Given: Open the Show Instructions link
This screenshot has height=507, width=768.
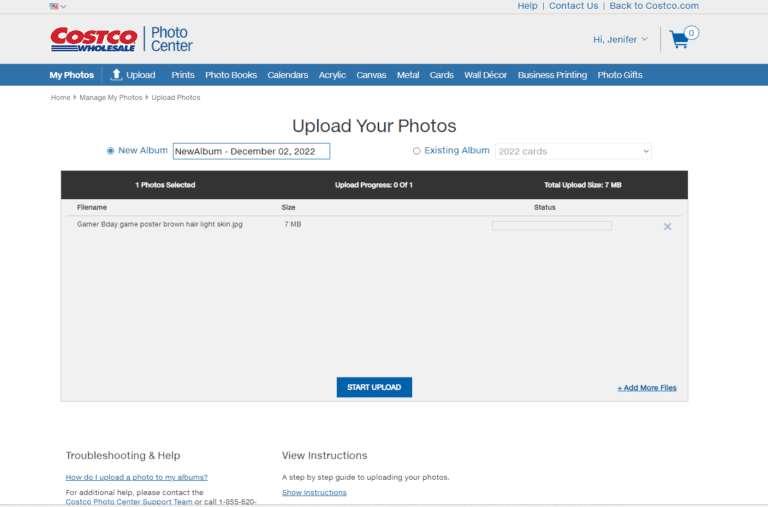Looking at the screenshot, I should pyautogui.click(x=314, y=492).
